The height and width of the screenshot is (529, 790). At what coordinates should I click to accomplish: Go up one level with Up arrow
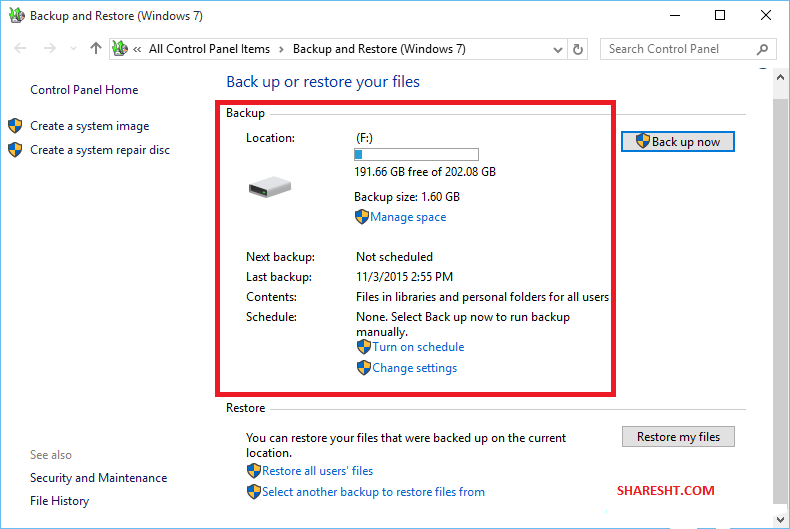96,48
